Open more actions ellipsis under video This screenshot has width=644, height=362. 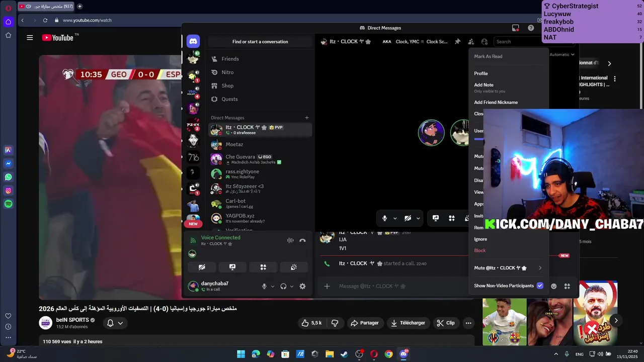[468, 323]
